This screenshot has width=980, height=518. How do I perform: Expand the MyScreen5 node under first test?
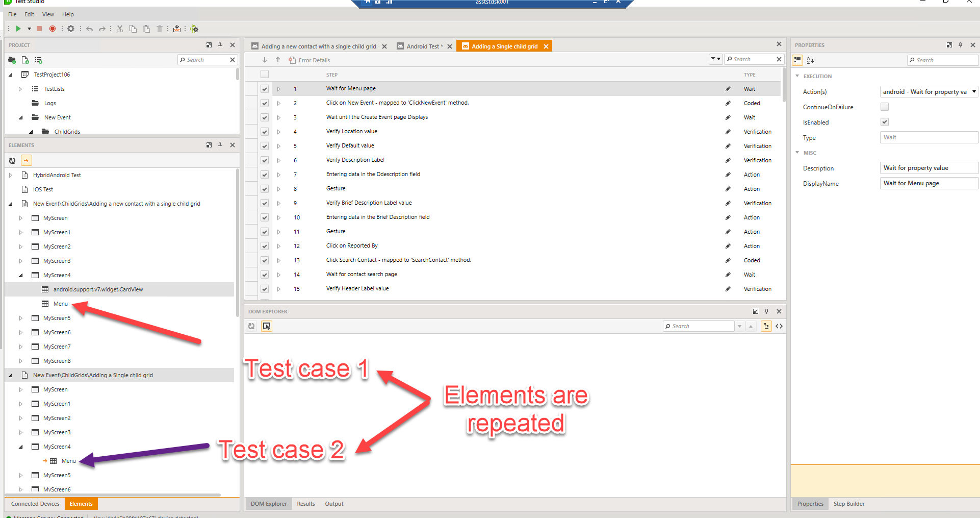pos(21,318)
